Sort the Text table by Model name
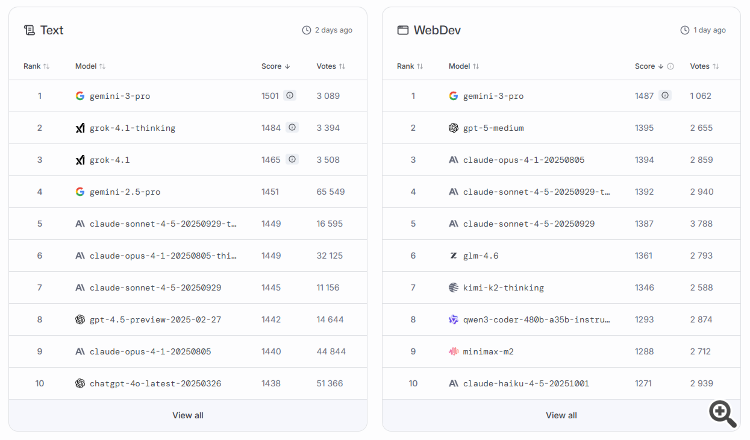 click(90, 67)
